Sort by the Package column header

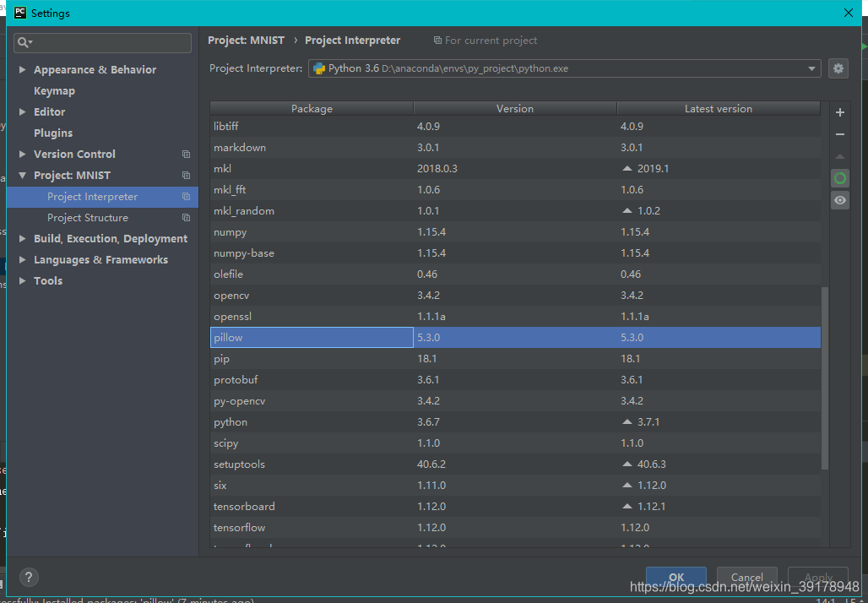pos(312,109)
